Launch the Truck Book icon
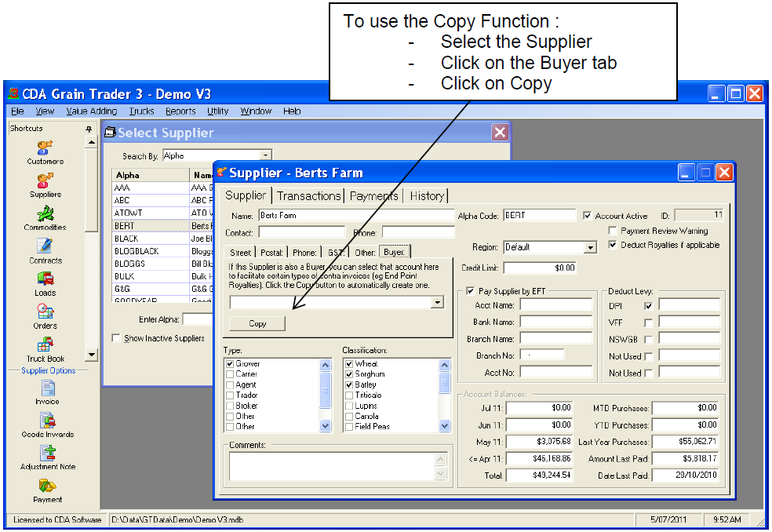Image resolution: width=772 pixels, height=532 pixels. coord(45,345)
